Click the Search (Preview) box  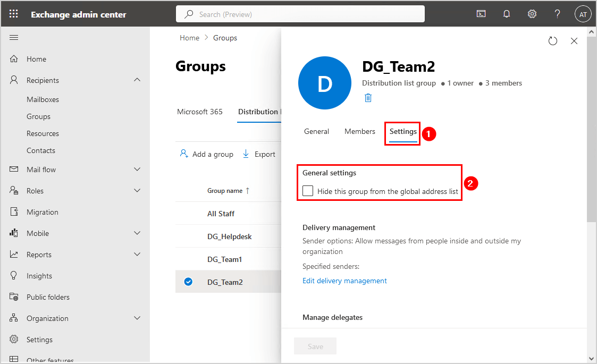[300, 14]
